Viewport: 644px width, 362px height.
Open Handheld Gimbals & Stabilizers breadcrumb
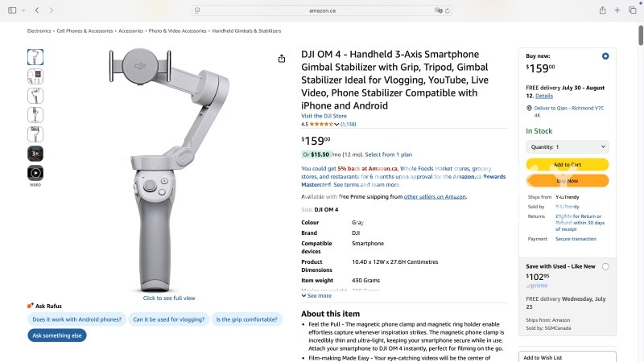pos(246,31)
